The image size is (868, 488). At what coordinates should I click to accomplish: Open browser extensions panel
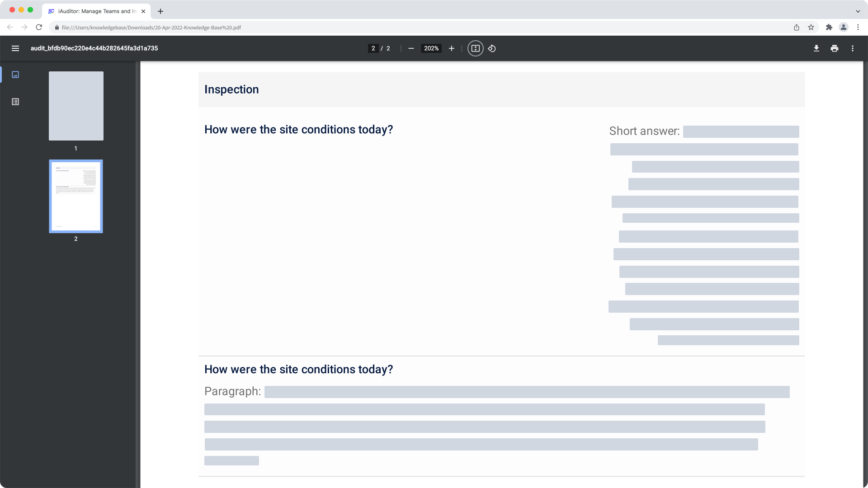[x=829, y=27]
